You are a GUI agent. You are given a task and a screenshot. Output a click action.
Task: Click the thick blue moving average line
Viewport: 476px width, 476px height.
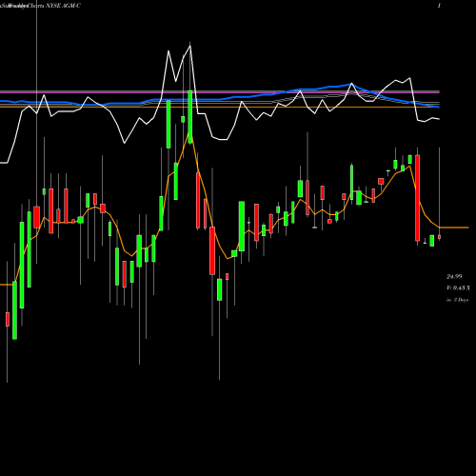tap(220, 99)
